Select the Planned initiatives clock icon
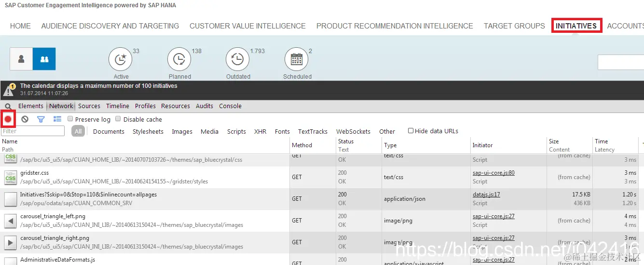This screenshot has width=644, height=265. pyautogui.click(x=179, y=59)
